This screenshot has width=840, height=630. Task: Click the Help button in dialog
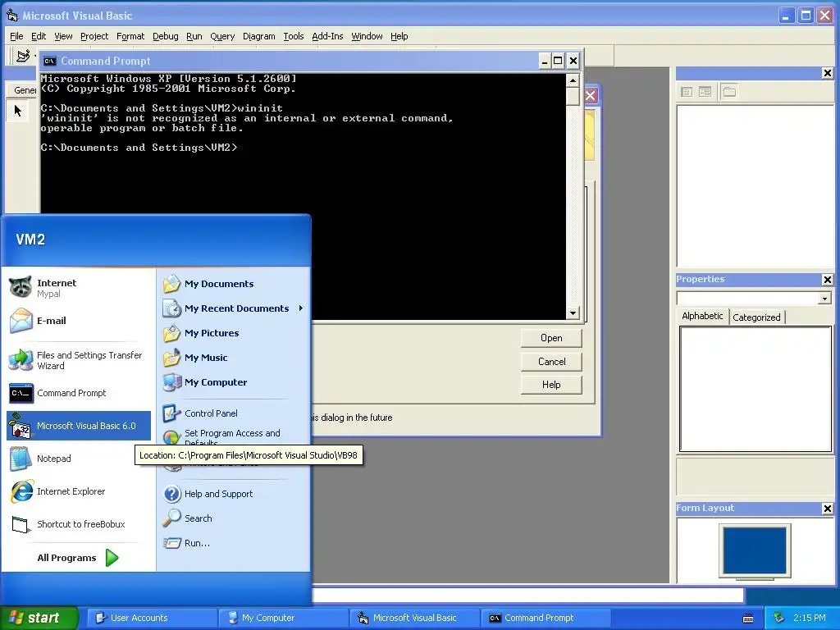pyautogui.click(x=551, y=385)
